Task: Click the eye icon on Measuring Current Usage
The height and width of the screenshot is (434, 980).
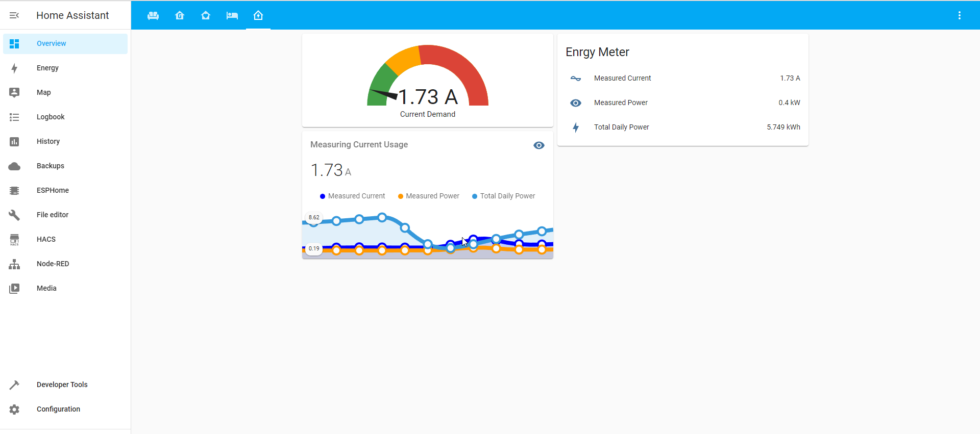Action: click(539, 145)
